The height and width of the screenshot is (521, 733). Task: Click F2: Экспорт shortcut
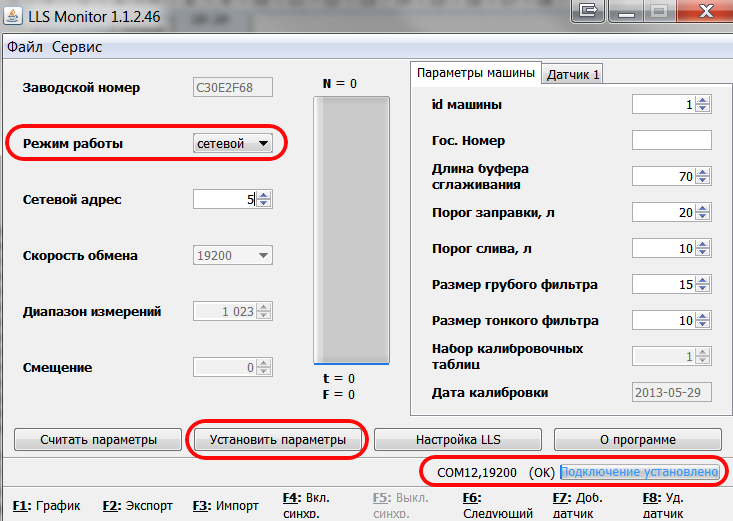pos(137,506)
